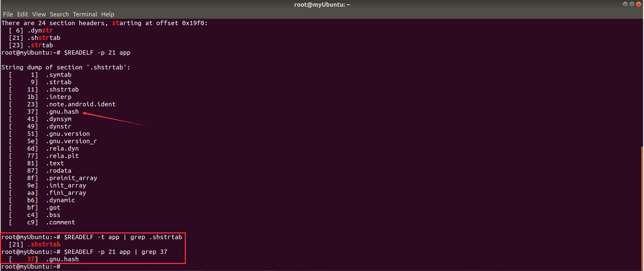Click the '.symtab' string entry
This screenshot has width=644, height=271.
coord(59,75)
